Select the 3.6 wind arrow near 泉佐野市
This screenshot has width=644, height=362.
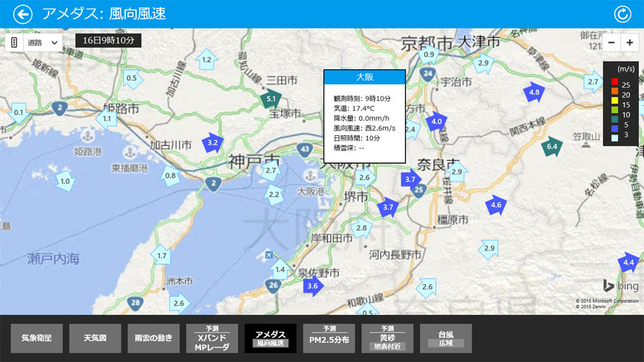pos(313,286)
